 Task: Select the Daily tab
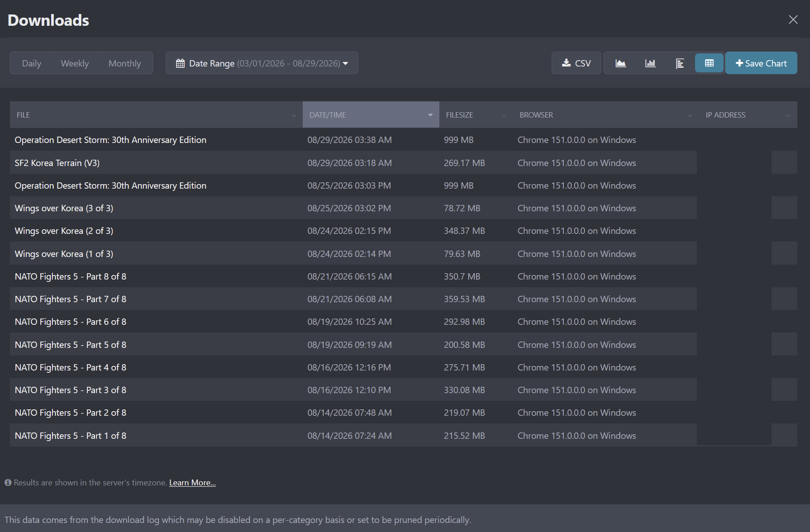click(32, 63)
